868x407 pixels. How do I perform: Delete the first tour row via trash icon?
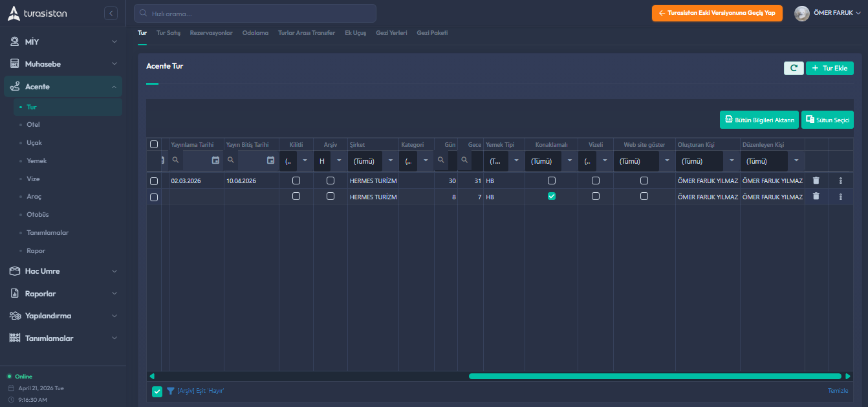click(816, 181)
